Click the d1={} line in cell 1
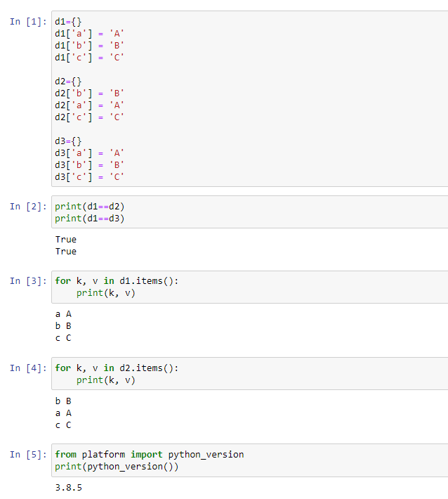This screenshot has height=499, width=448. click(x=68, y=21)
